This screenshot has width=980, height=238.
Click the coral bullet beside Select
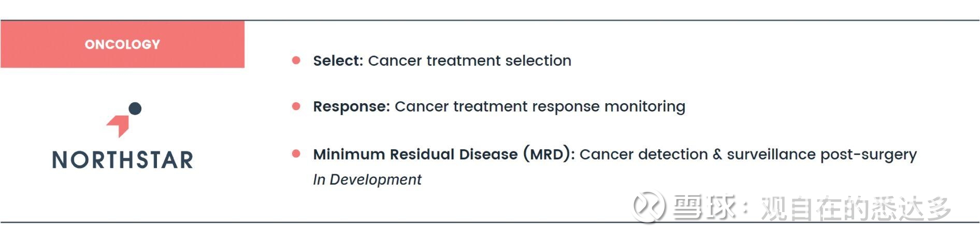pyautogui.click(x=296, y=61)
